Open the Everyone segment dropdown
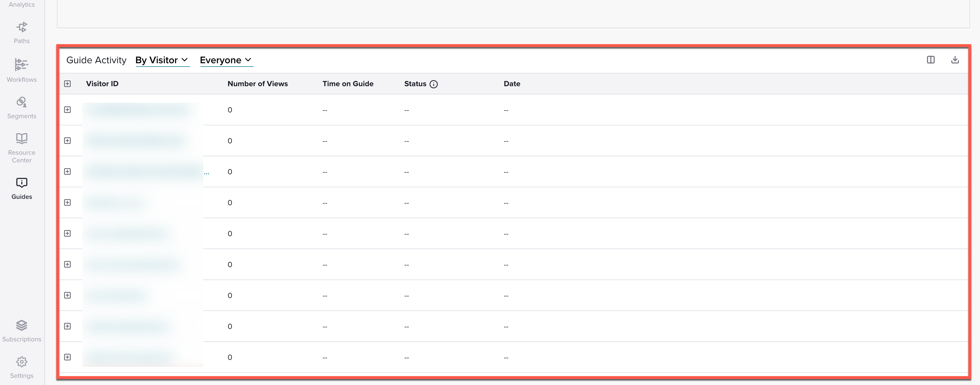This screenshot has height=385, width=980. point(226,60)
